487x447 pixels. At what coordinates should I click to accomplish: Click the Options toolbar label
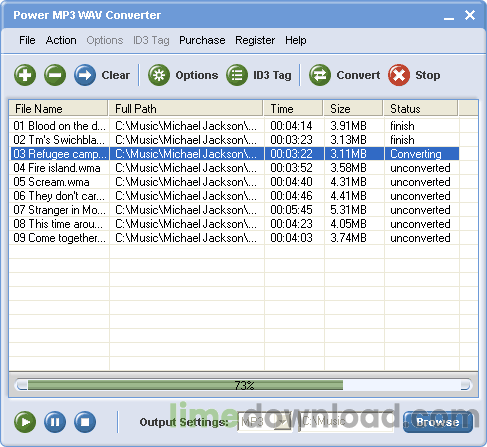(197, 75)
